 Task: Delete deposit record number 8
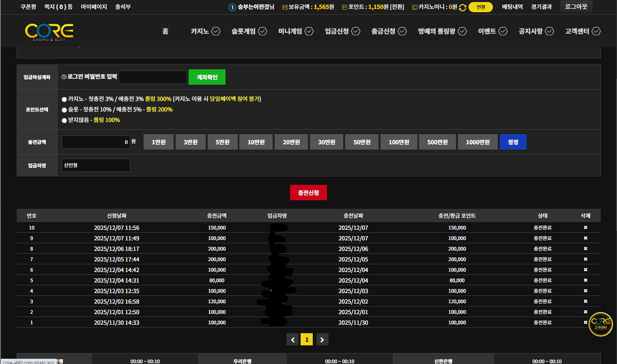pos(585,249)
